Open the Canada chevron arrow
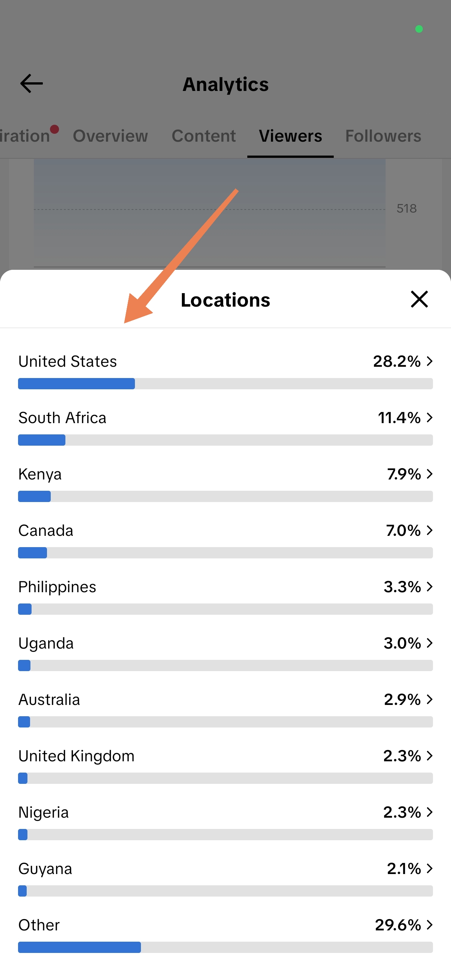The image size is (451, 980). 430,530
